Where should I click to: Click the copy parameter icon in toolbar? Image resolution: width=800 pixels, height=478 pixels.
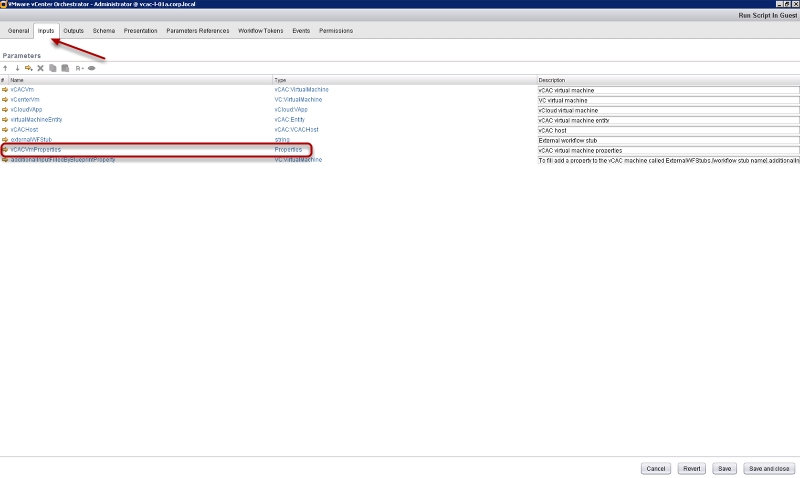(x=53, y=68)
